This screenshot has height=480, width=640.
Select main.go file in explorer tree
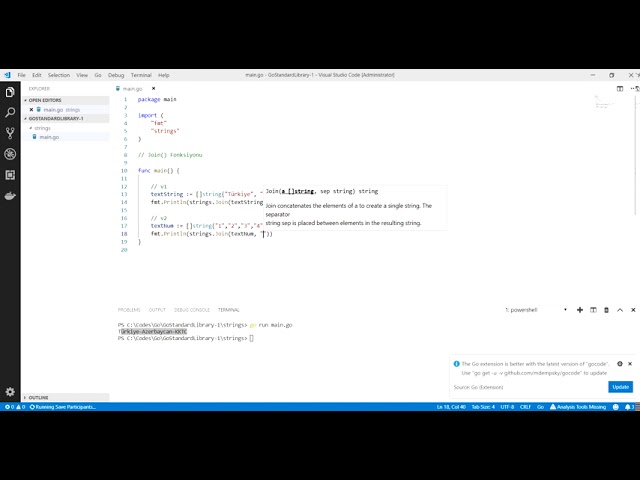49,137
